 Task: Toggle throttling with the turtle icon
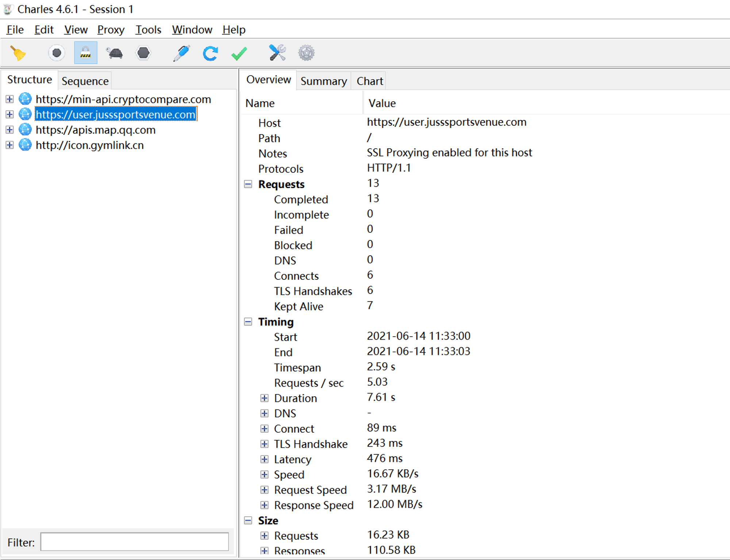(x=115, y=53)
